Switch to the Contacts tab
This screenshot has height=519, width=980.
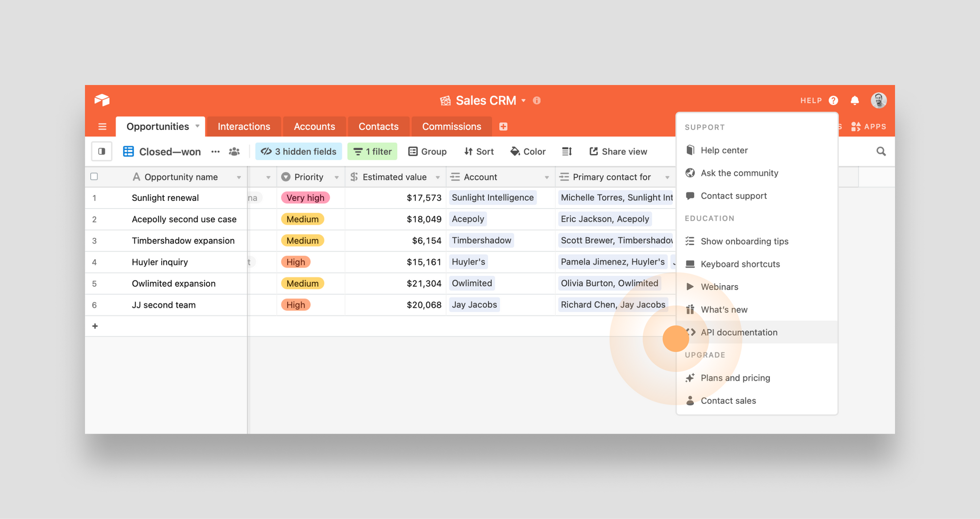point(379,126)
